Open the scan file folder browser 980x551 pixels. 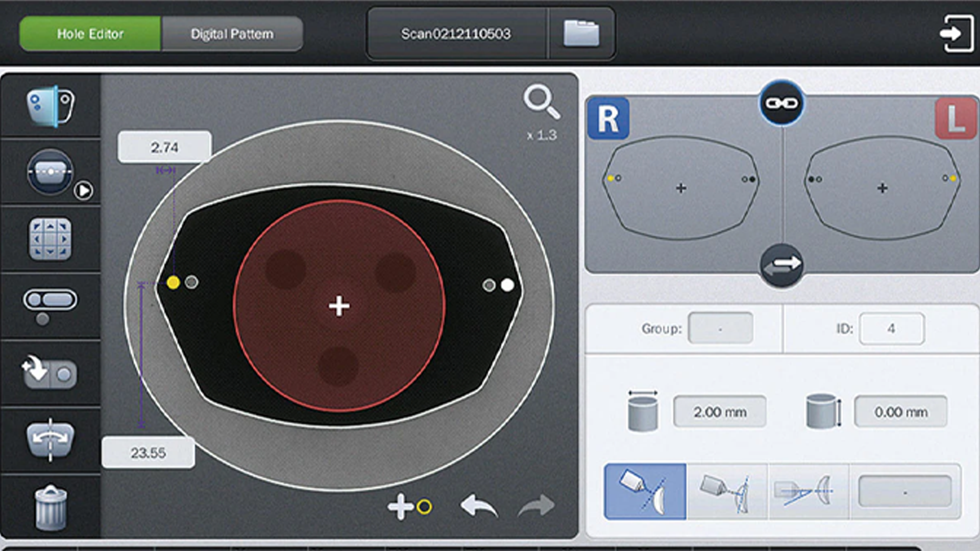[581, 34]
